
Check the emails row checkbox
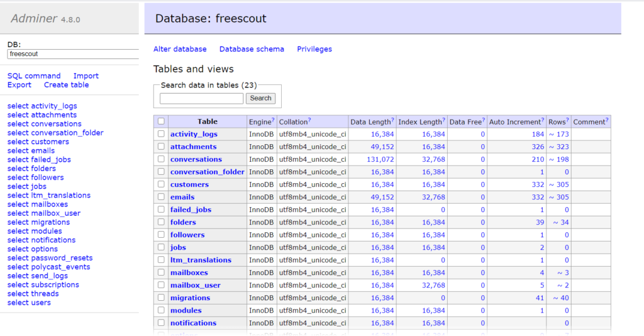[x=161, y=197]
